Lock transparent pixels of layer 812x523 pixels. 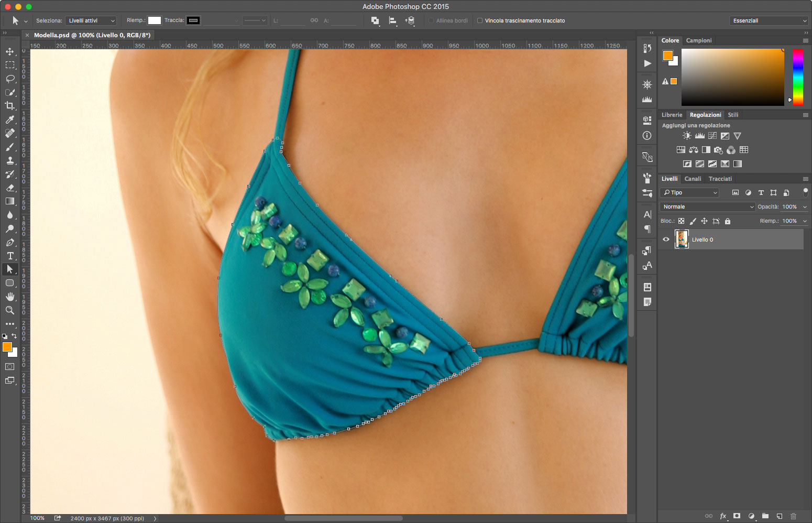click(x=681, y=221)
